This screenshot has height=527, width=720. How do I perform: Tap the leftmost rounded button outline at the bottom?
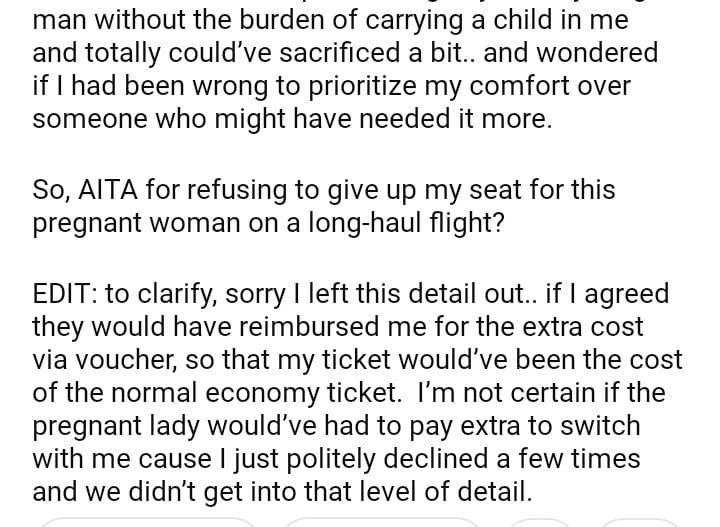coord(148,522)
